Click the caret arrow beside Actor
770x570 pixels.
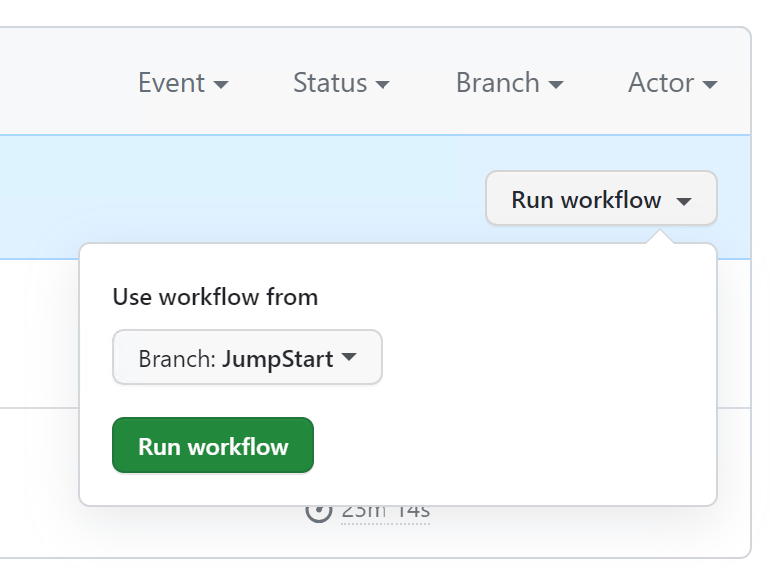(x=710, y=85)
